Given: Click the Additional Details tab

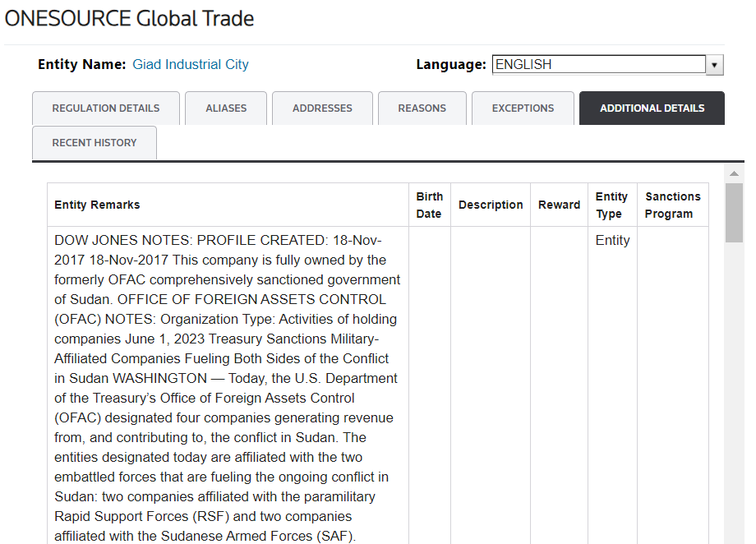Looking at the screenshot, I should click(652, 108).
